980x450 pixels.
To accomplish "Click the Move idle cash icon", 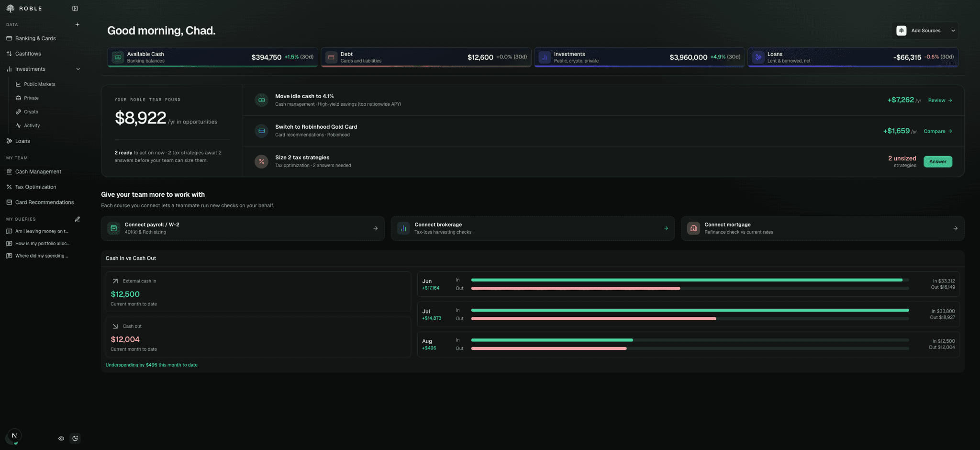I will (x=262, y=100).
